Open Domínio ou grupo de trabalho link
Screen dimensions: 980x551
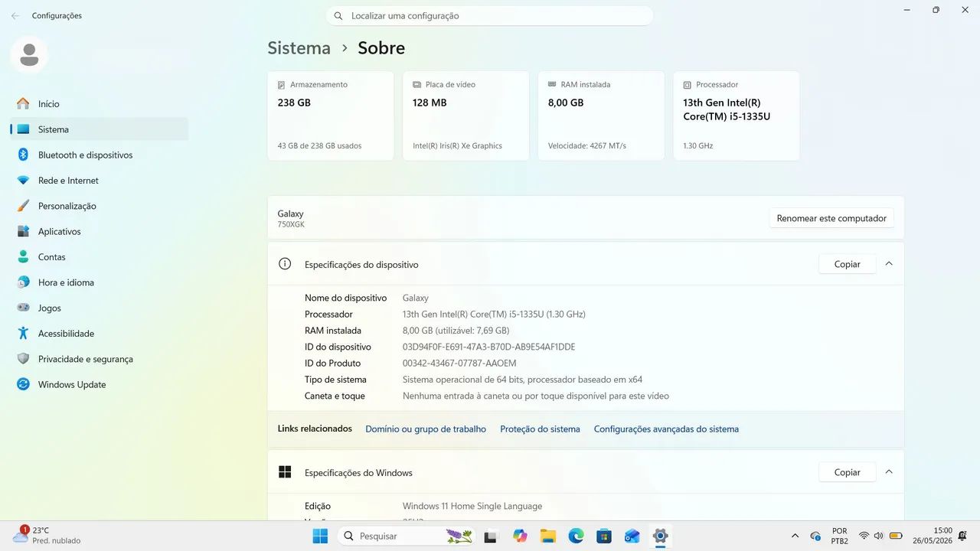(426, 429)
